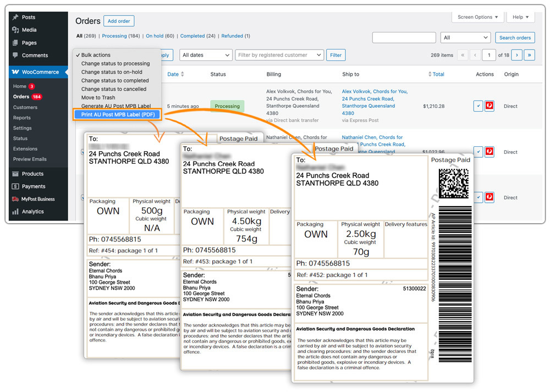This screenshot has height=392, width=550.
Task: Open WooCommerce Home submenu item
Action: pyautogui.click(x=20, y=86)
